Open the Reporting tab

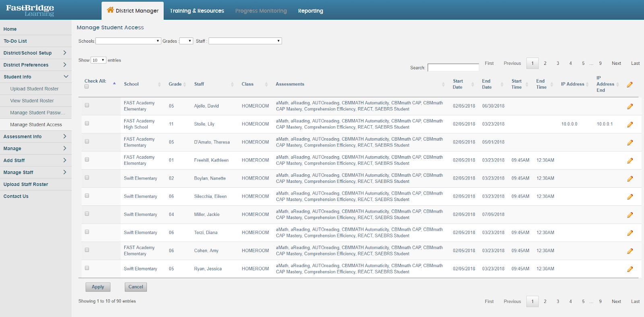point(310,11)
